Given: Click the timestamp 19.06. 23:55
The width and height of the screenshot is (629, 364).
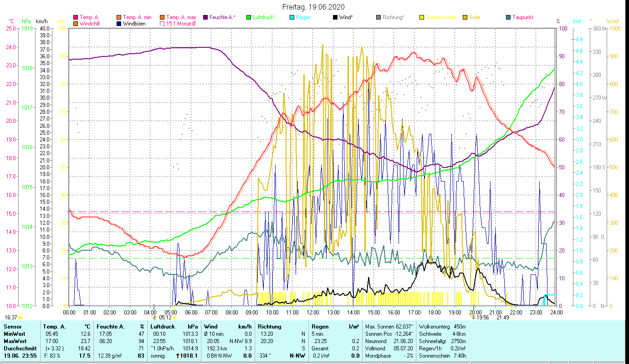Looking at the screenshot, I should coord(20,356).
